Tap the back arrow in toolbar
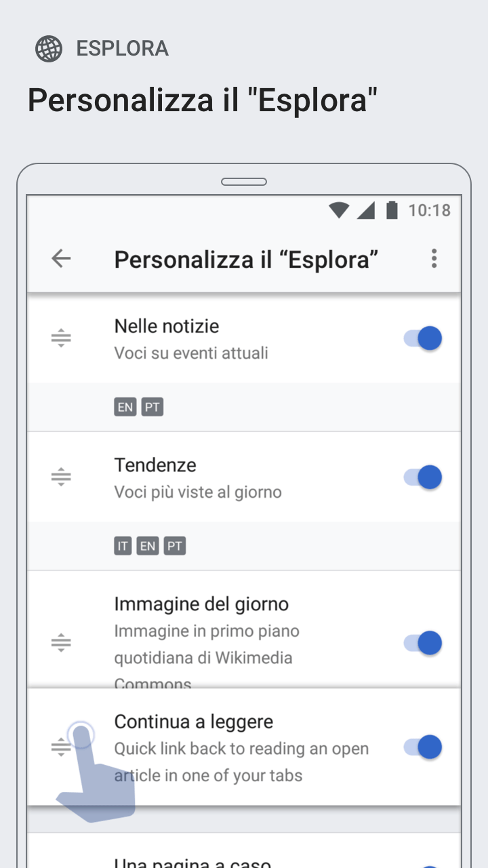The image size is (488, 868). coord(61,258)
